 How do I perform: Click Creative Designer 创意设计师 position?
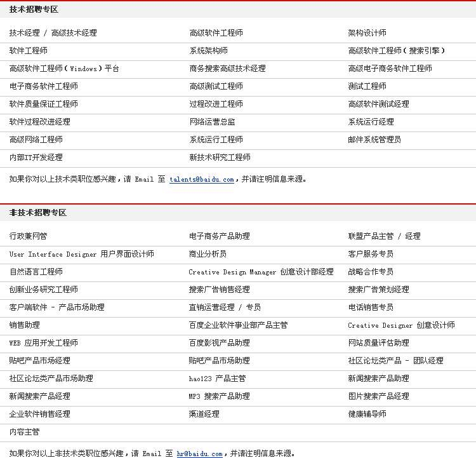point(401,325)
